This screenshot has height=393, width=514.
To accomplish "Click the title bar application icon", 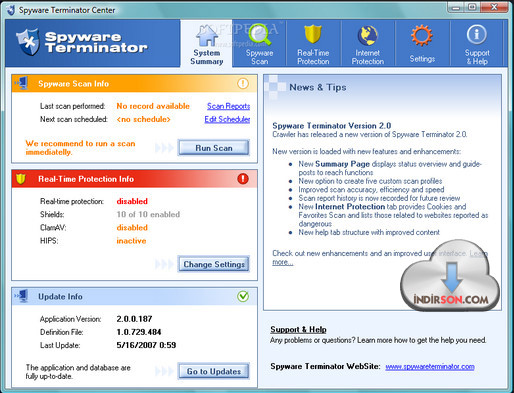I will coord(11,10).
